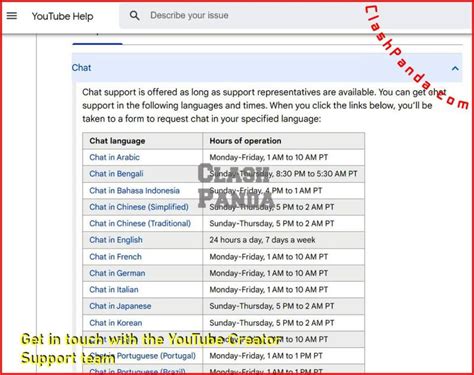Collapse the Chat section chevron
The height and width of the screenshot is (375, 474).
click(455, 68)
